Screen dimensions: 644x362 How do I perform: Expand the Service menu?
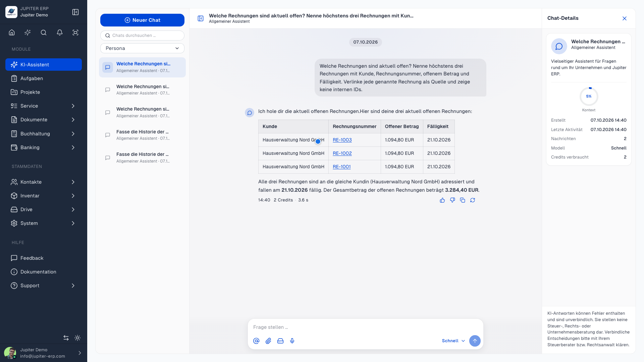44,106
